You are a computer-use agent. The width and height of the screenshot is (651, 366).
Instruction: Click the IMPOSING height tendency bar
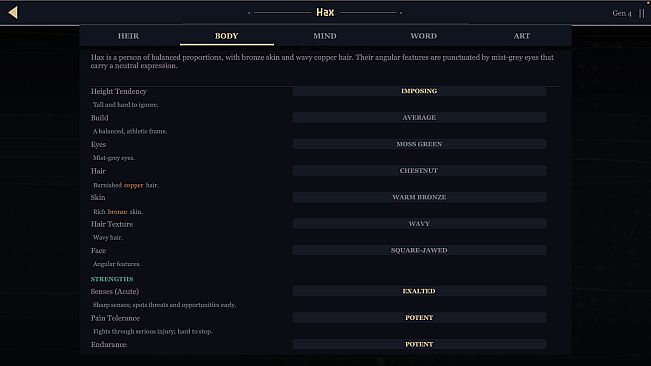click(419, 91)
